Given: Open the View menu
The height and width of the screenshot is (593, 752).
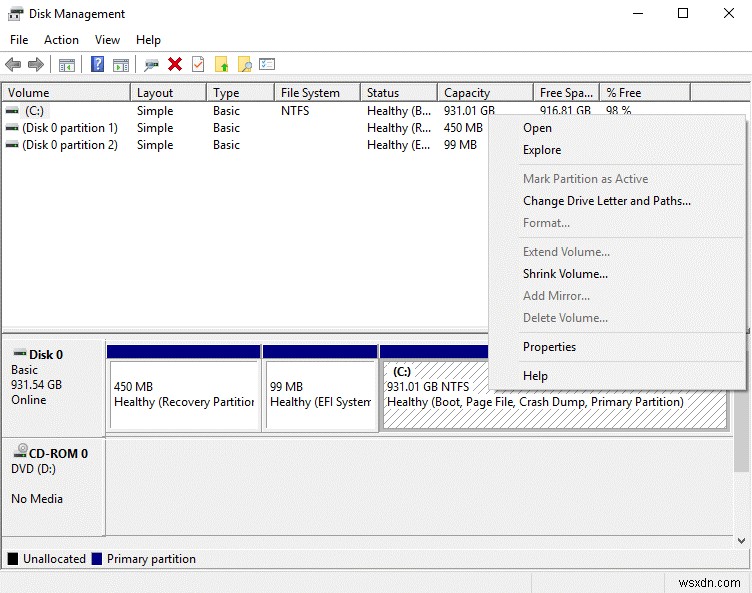Looking at the screenshot, I should pyautogui.click(x=107, y=40).
